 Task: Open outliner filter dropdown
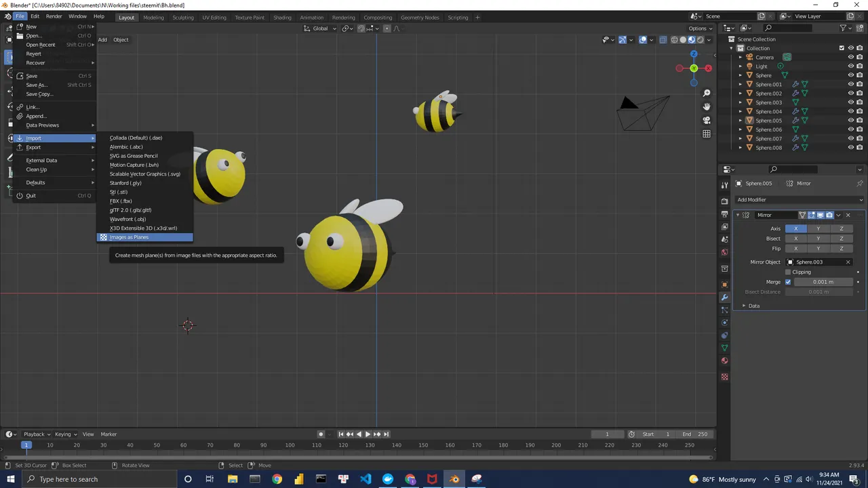[x=846, y=28]
